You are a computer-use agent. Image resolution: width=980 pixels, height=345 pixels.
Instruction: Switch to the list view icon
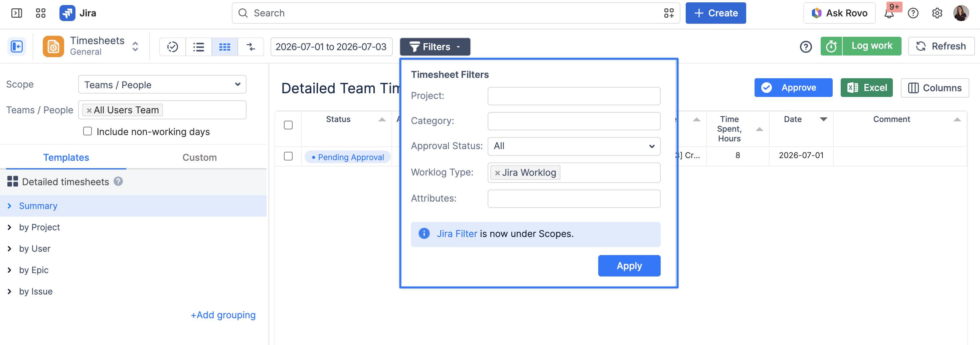pos(199,47)
